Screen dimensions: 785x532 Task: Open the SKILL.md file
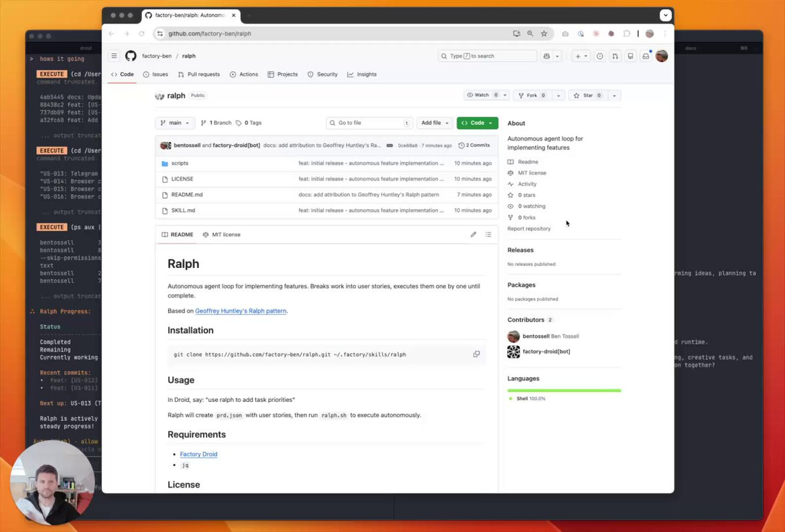click(x=183, y=210)
